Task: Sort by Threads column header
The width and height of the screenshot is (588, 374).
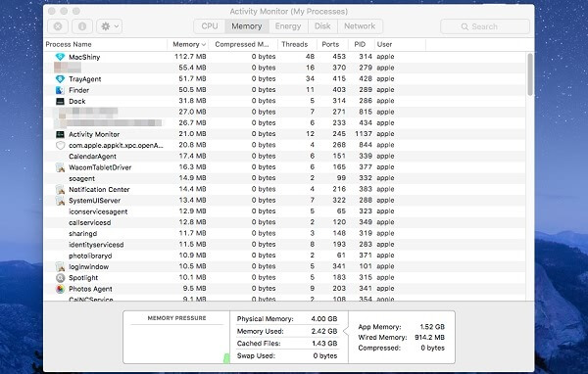Action: (x=297, y=44)
